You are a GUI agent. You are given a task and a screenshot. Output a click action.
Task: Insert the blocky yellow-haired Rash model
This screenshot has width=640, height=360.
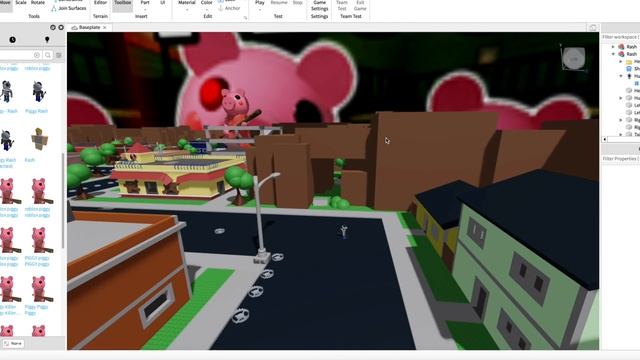pos(39,139)
